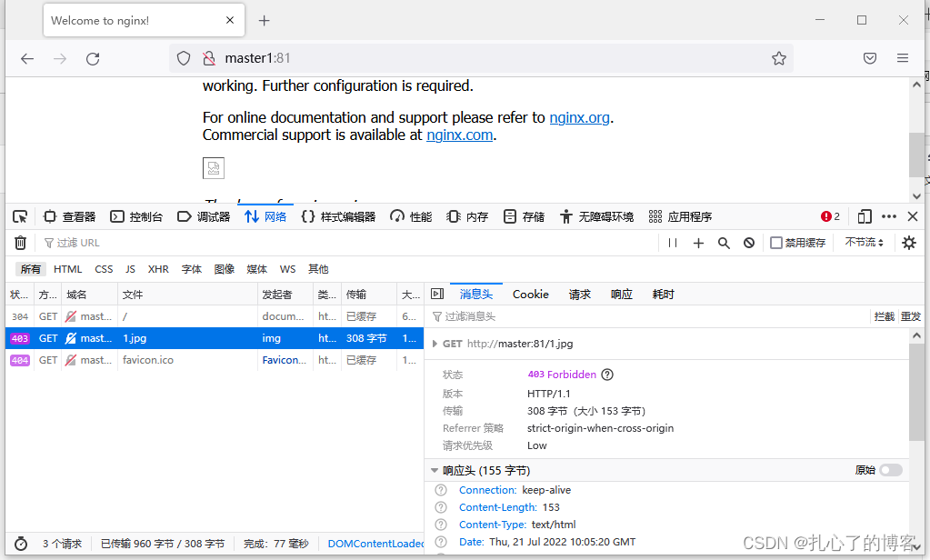Bookmark this page with the star icon
Screen dimensions: 930x560
coord(779,58)
